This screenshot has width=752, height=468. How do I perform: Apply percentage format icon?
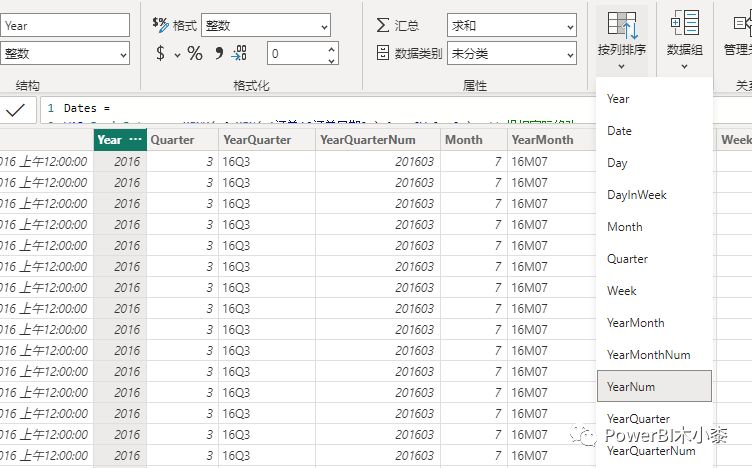click(195, 53)
